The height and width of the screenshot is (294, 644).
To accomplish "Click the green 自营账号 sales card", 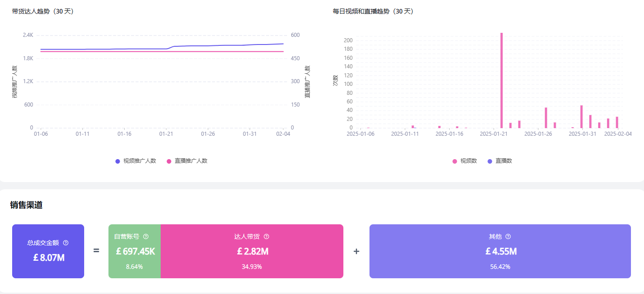I will 135,251.
